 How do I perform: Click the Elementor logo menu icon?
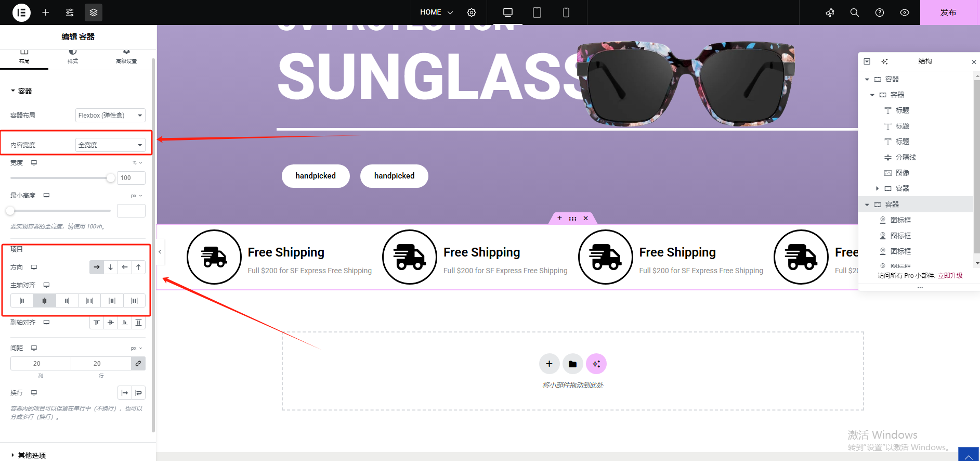(x=21, y=12)
